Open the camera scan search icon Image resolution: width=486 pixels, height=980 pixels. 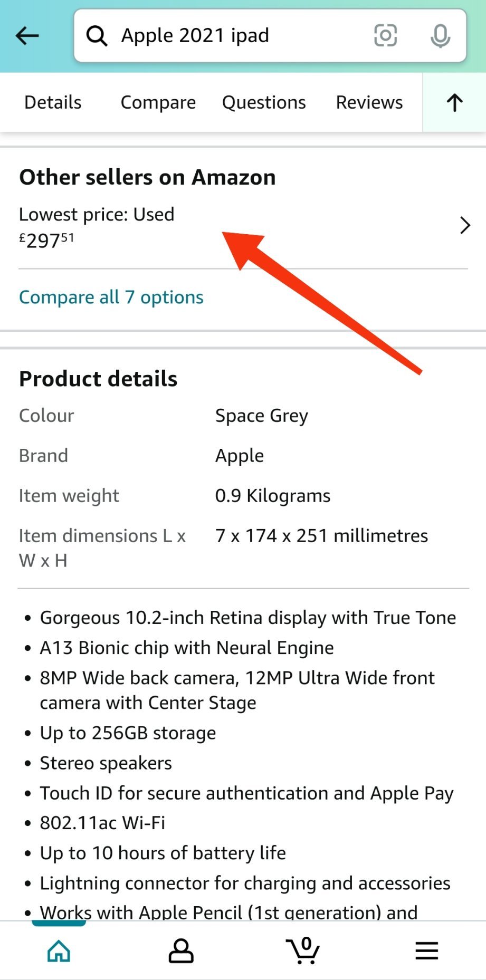point(386,36)
